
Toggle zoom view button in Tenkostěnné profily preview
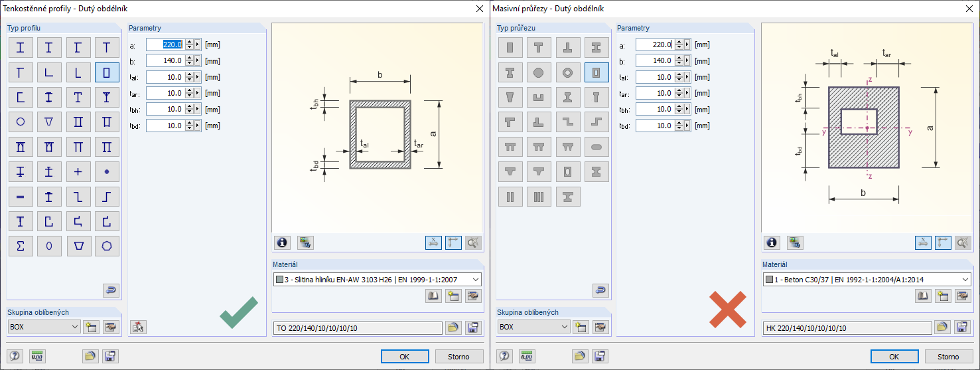pos(473,242)
